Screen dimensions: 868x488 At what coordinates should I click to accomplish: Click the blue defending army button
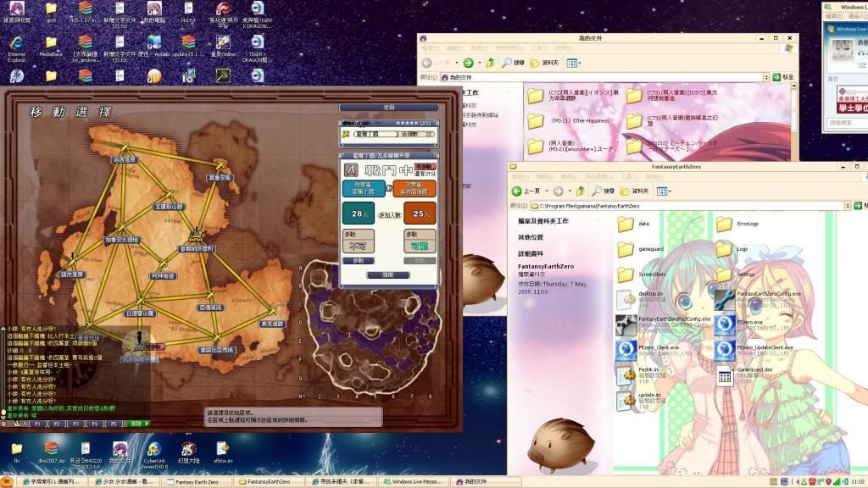click(364, 188)
